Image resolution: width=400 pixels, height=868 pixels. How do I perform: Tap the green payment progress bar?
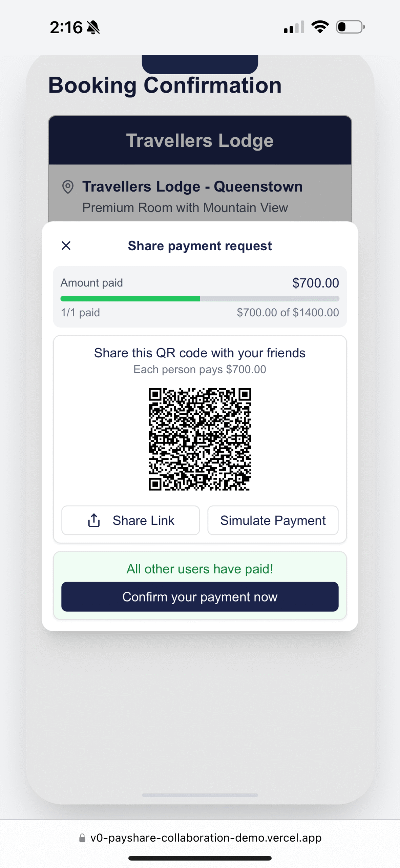[x=130, y=299]
